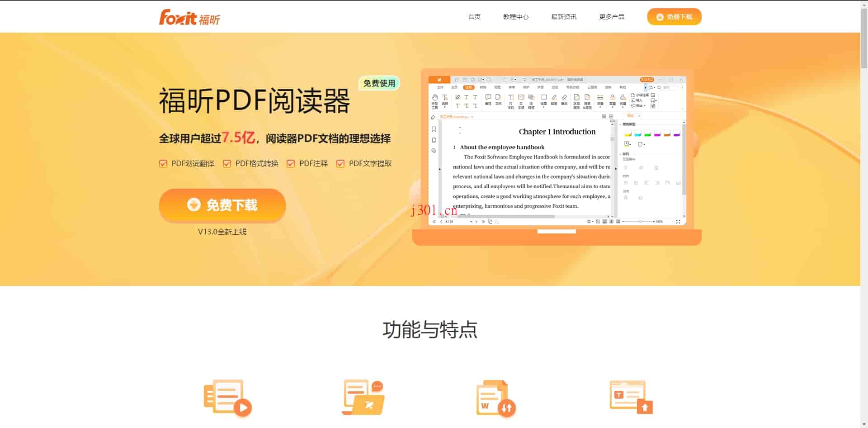Open the 更多产品 navigation menu
This screenshot has height=428, width=868.
pos(612,17)
